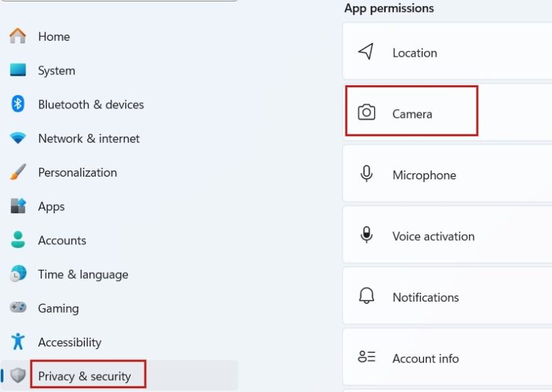Click the Apps icon in sidebar
The width and height of the screenshot is (552, 392).
(18, 206)
